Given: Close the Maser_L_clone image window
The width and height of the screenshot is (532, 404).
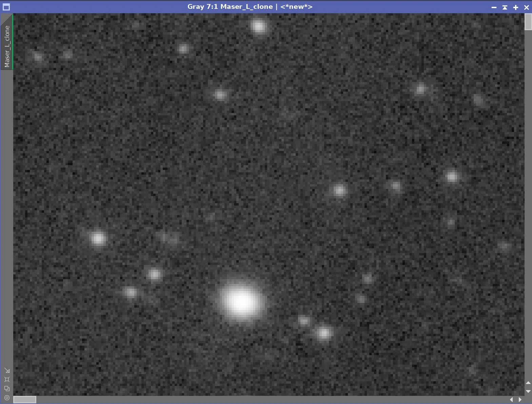Looking at the screenshot, I should (x=527, y=7).
